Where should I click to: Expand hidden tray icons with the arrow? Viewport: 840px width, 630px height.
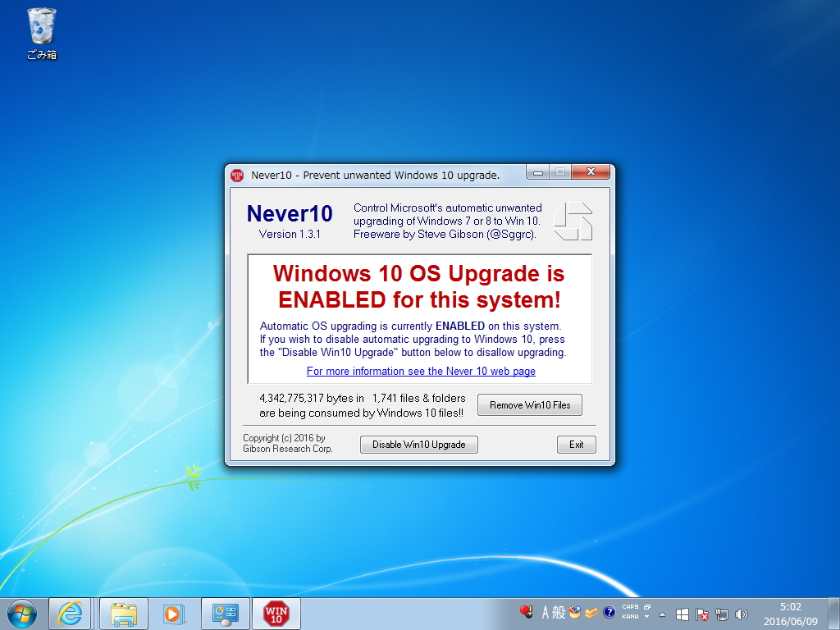662,614
